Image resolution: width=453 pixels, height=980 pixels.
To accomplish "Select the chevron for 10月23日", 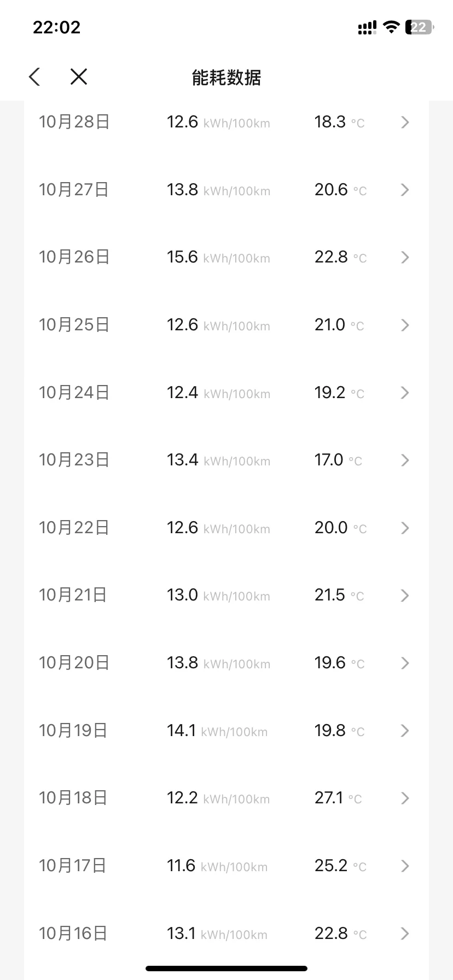I will (x=405, y=460).
